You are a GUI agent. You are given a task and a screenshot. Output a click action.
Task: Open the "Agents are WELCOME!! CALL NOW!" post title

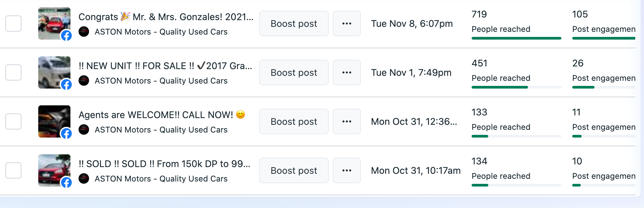coord(156,115)
